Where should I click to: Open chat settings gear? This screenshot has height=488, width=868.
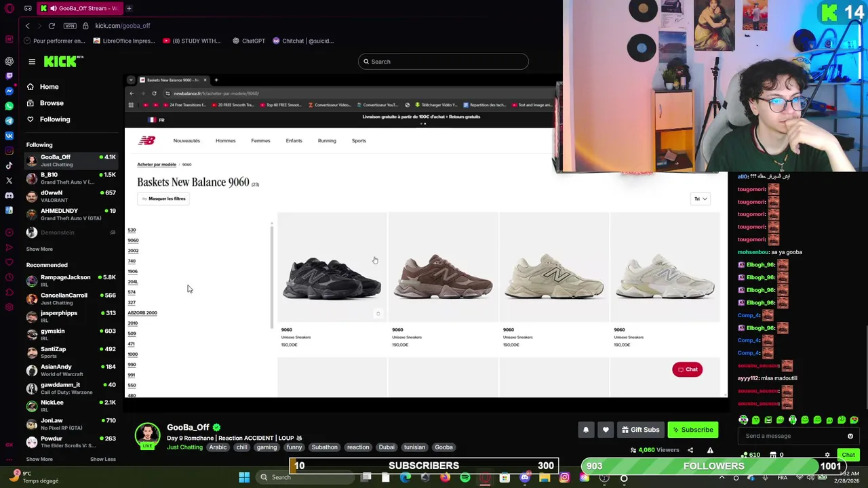tap(827, 455)
